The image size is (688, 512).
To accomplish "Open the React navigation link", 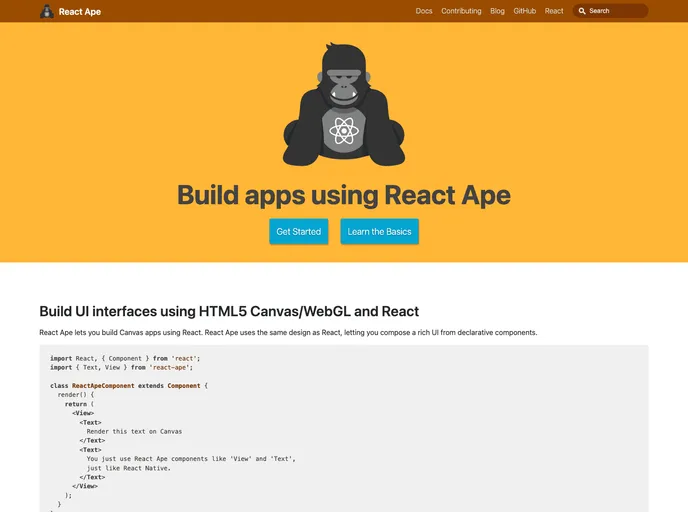I will [554, 11].
